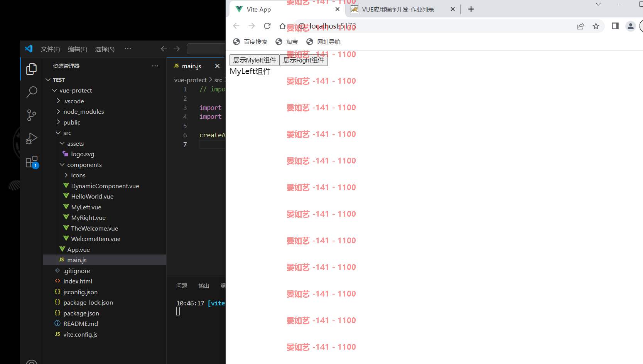
Task: Open App.vue file
Action: 105,249
